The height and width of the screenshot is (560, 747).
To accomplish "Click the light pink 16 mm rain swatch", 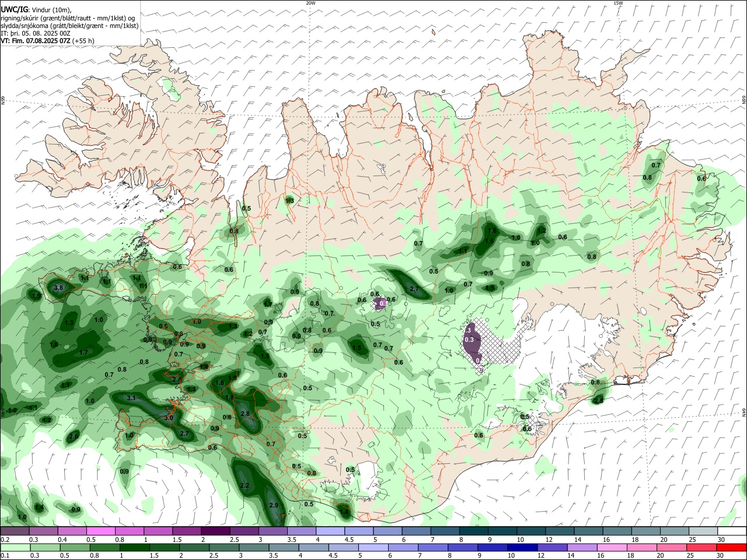I will (612, 547).
